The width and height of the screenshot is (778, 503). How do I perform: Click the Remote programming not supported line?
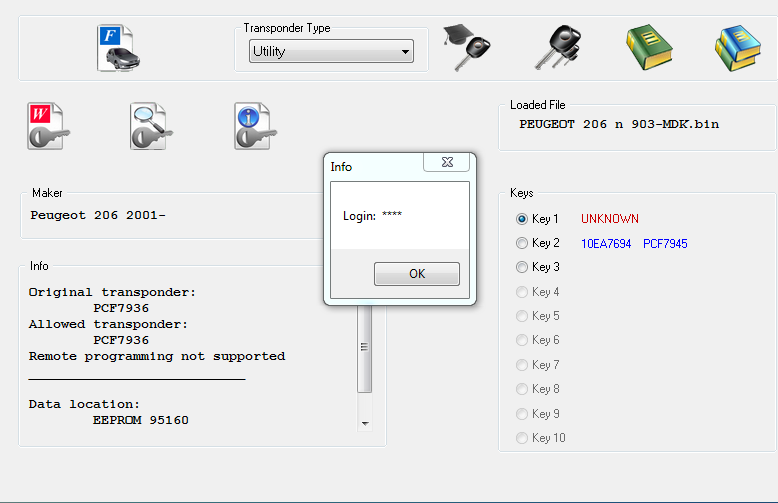click(157, 356)
